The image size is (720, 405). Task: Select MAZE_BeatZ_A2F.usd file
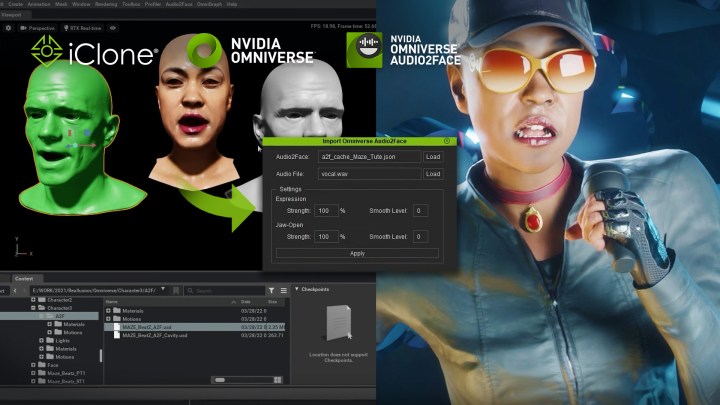click(194, 327)
